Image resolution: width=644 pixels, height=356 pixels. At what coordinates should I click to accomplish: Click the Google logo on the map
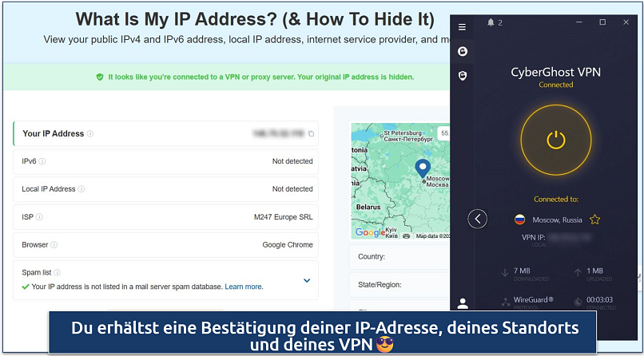point(369,232)
